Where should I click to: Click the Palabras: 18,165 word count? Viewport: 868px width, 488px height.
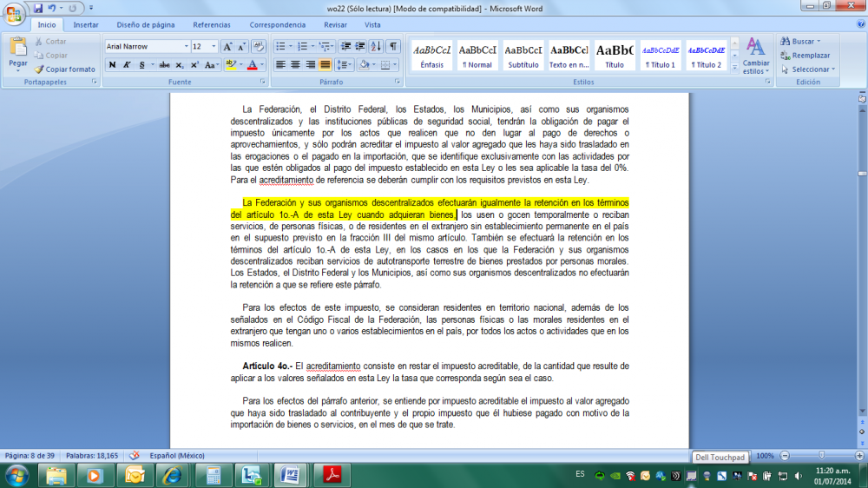(x=92, y=456)
